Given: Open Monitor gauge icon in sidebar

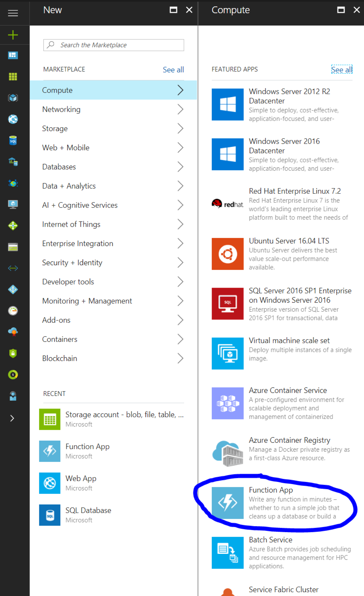Looking at the screenshot, I should [x=13, y=311].
